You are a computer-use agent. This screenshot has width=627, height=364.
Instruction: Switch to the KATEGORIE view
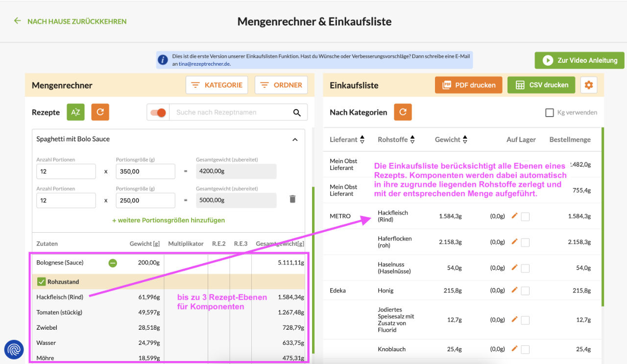[217, 84]
